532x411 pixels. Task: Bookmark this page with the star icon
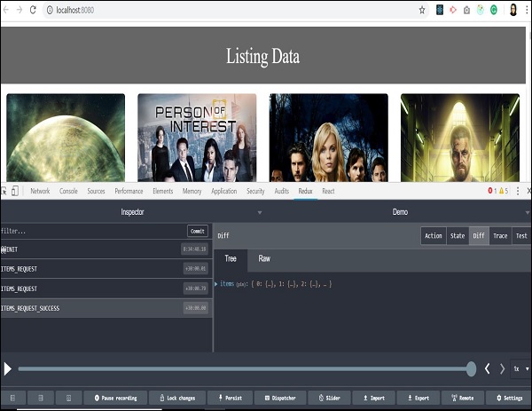(422, 10)
